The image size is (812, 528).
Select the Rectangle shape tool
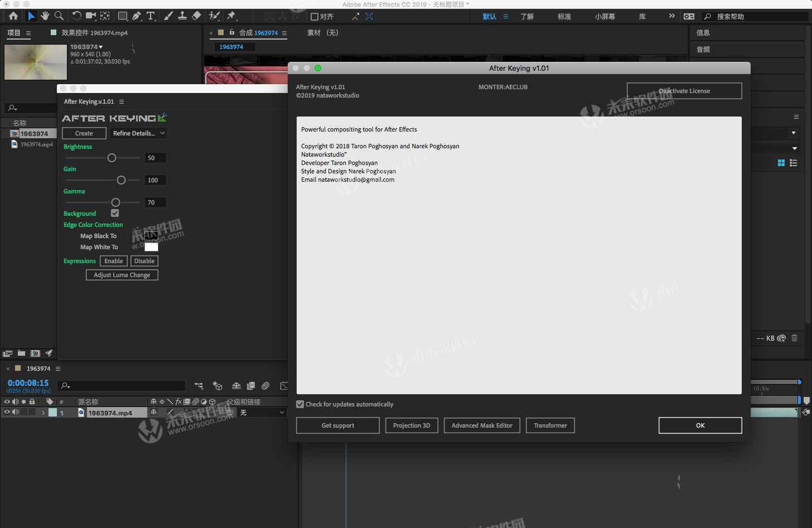click(123, 16)
